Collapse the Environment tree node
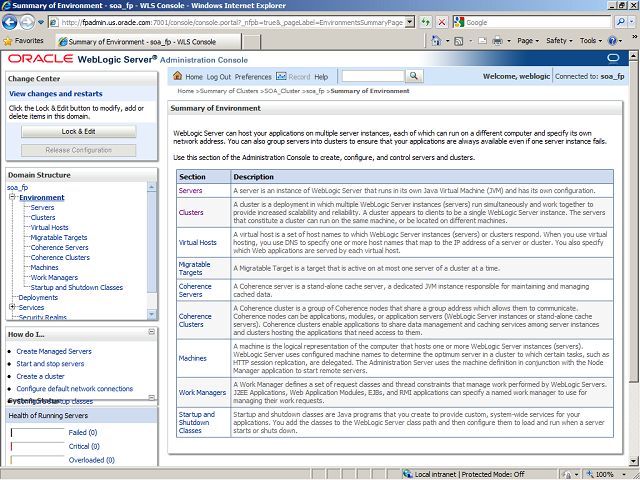The height and width of the screenshot is (480, 640). (x=13, y=198)
